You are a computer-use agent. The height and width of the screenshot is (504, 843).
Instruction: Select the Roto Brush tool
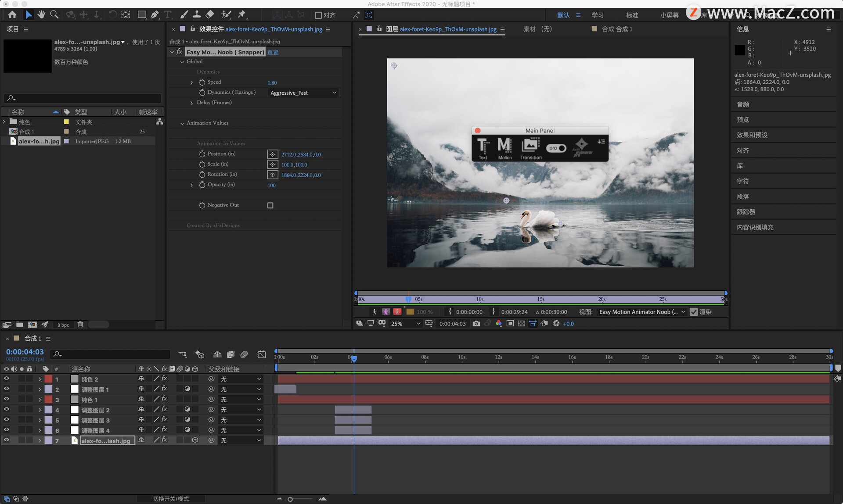(226, 14)
